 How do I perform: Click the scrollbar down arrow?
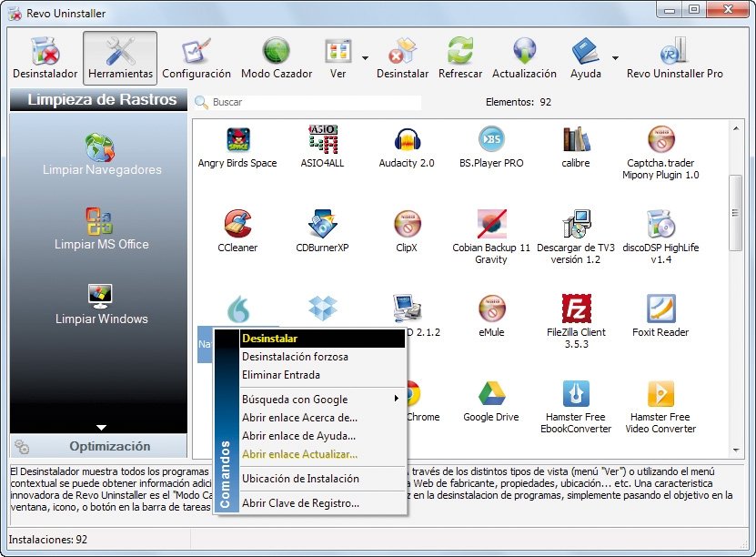click(x=736, y=450)
